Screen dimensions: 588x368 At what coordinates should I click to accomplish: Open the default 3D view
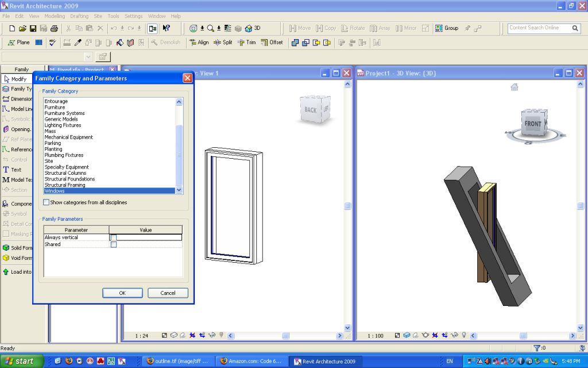253,28
